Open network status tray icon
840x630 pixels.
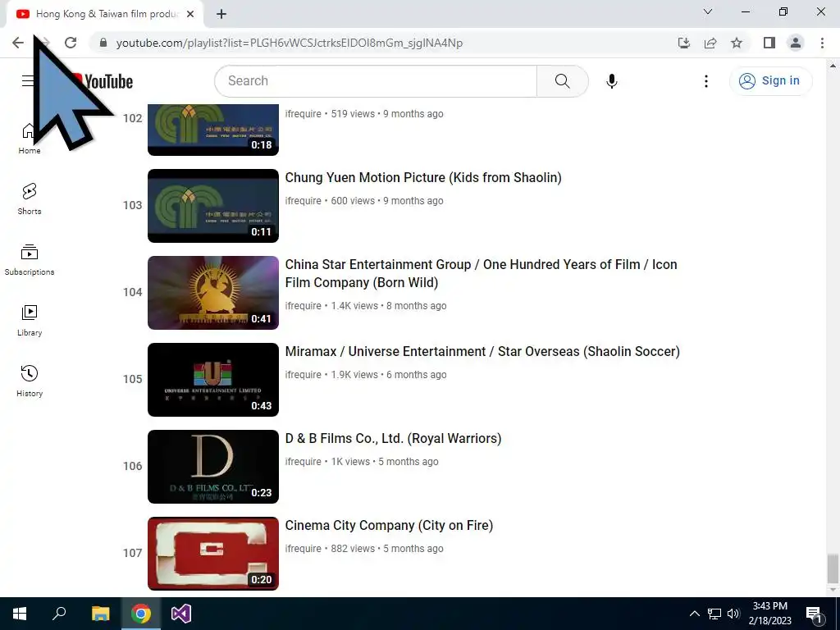[x=714, y=614]
